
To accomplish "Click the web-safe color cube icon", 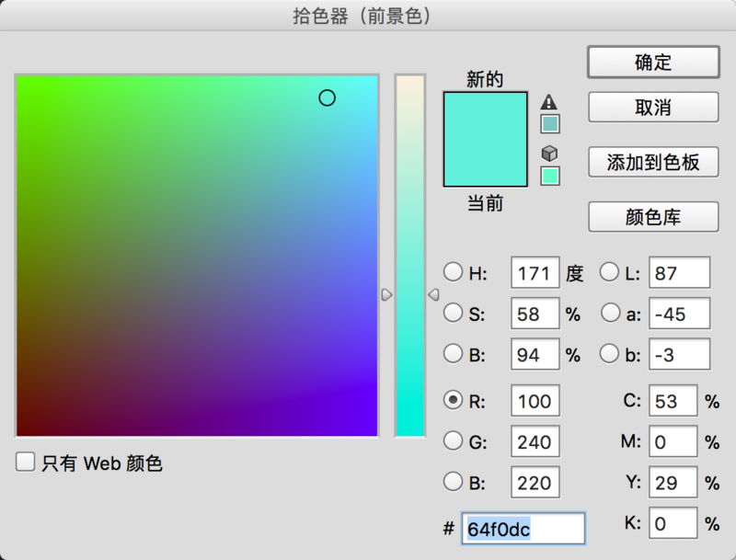I will [x=549, y=154].
